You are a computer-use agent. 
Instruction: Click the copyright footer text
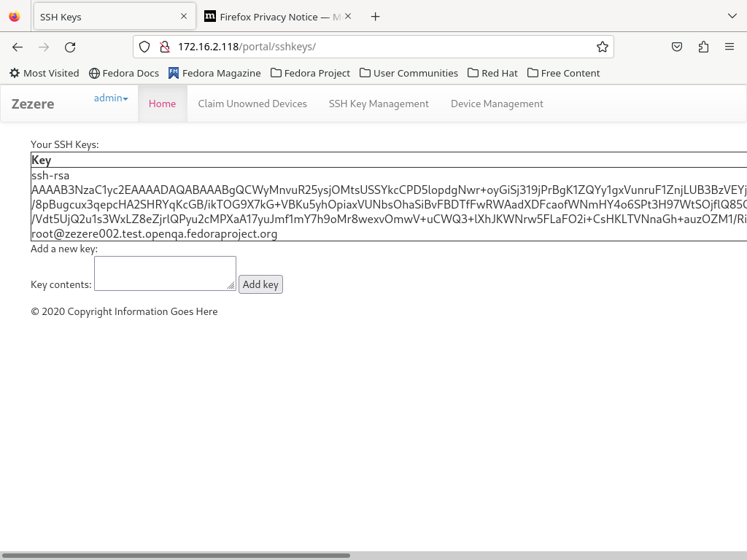[x=124, y=311]
